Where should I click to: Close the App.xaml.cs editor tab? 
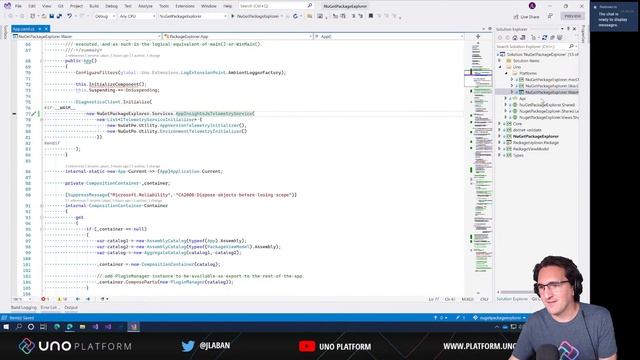(46, 29)
